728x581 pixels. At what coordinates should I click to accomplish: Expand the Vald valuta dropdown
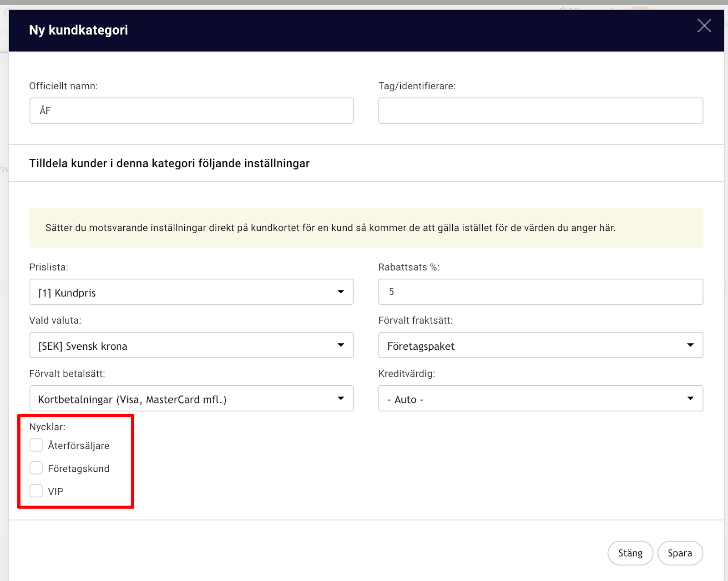[192, 345]
